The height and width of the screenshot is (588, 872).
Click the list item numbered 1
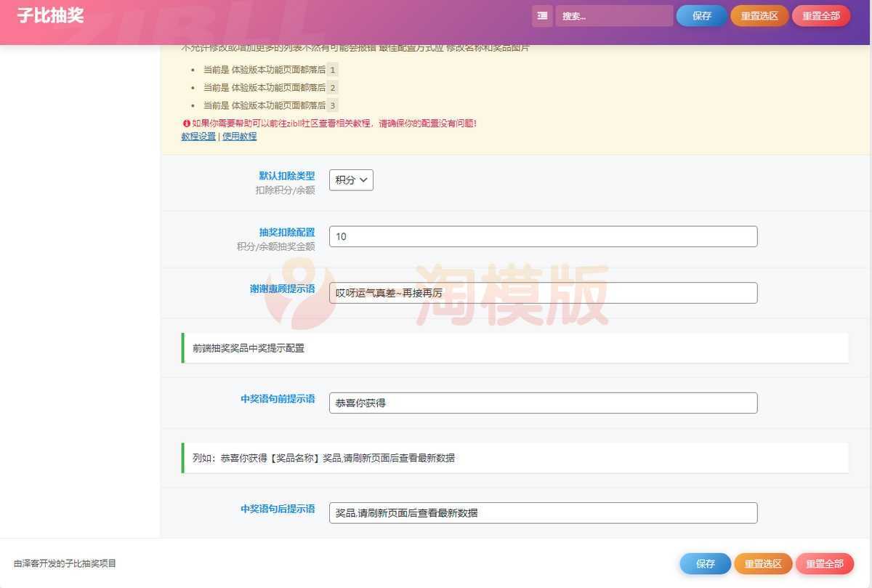270,70
